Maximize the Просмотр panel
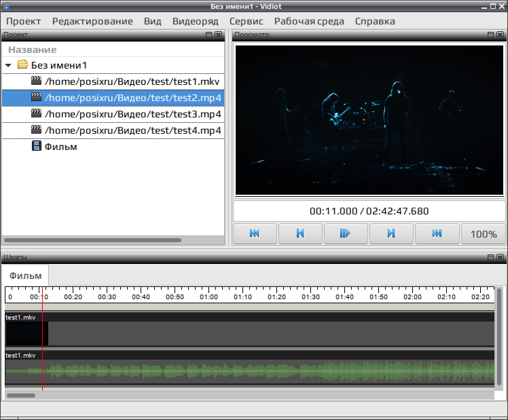Screen dimensions: 508x420 pos(491,35)
